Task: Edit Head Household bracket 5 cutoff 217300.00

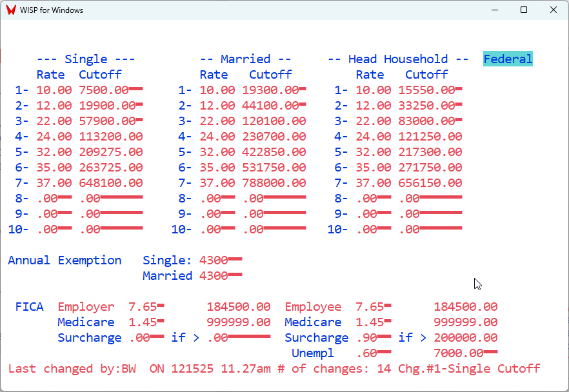Action: pos(430,152)
